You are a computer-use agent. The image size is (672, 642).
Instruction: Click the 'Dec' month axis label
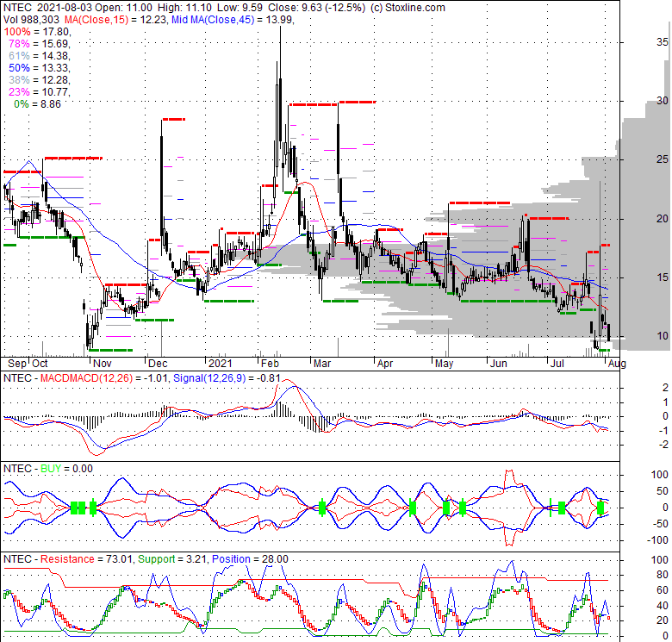(x=158, y=364)
